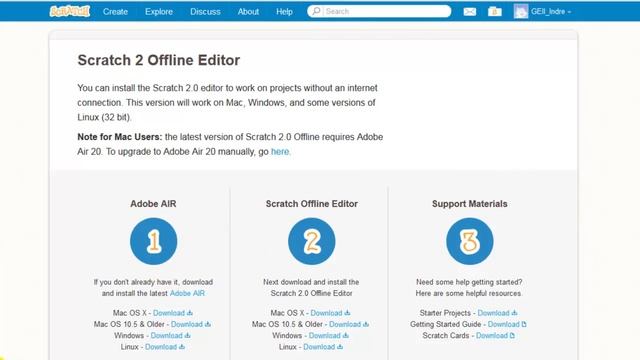Download Scratch Offline Editor for Linux

(323, 347)
